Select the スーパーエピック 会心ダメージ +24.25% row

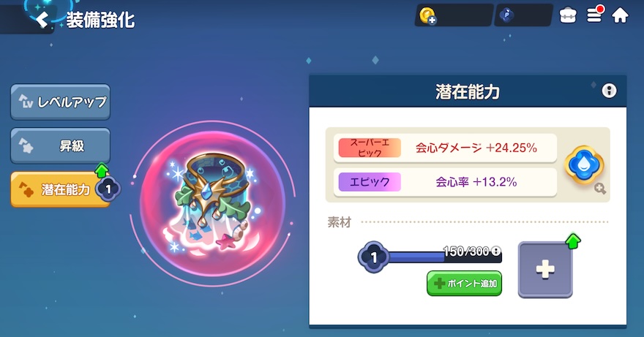point(445,148)
